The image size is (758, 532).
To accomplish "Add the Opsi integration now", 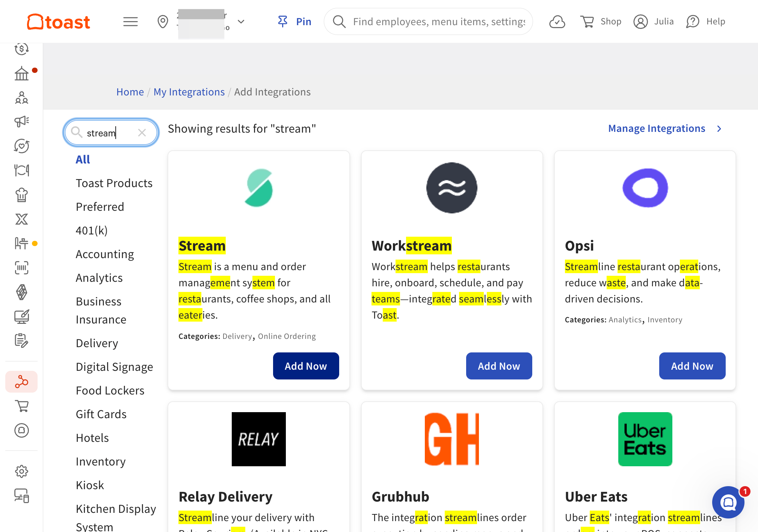I will pyautogui.click(x=692, y=366).
